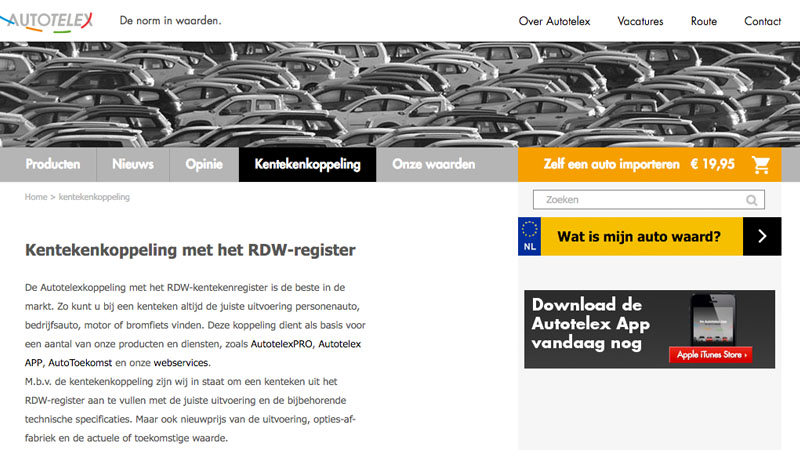
Task: Open the AutotelexPRO link
Action: tap(281, 344)
